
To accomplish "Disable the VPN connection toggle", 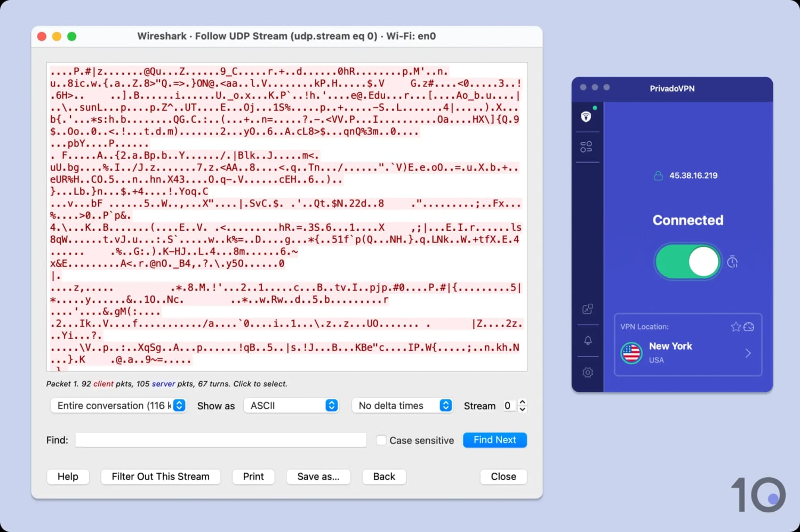I will (x=688, y=261).
